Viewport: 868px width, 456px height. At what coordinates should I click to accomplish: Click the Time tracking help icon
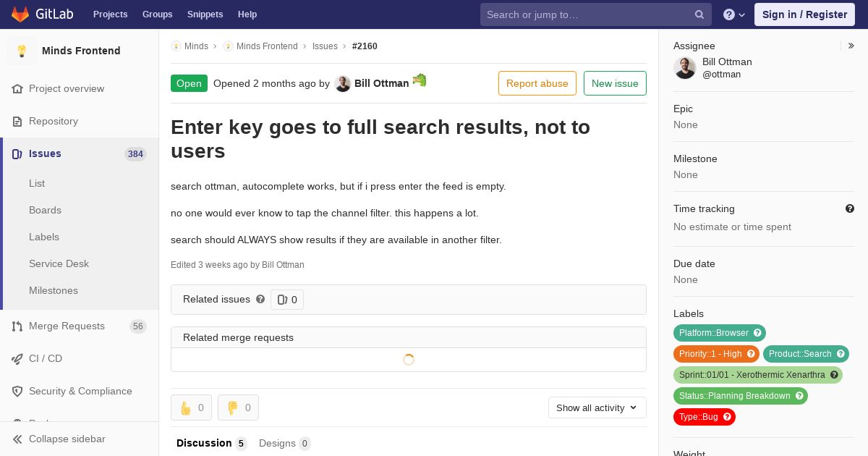coord(850,208)
